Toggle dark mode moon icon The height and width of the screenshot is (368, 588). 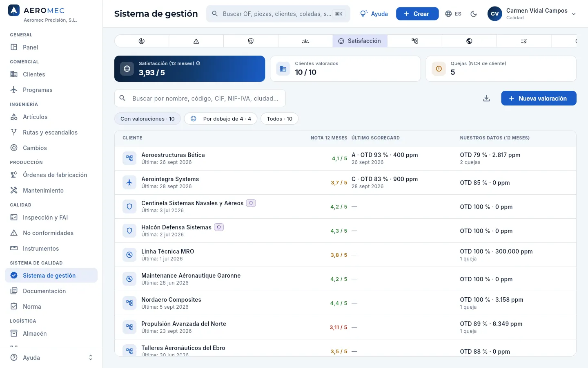coord(474,14)
